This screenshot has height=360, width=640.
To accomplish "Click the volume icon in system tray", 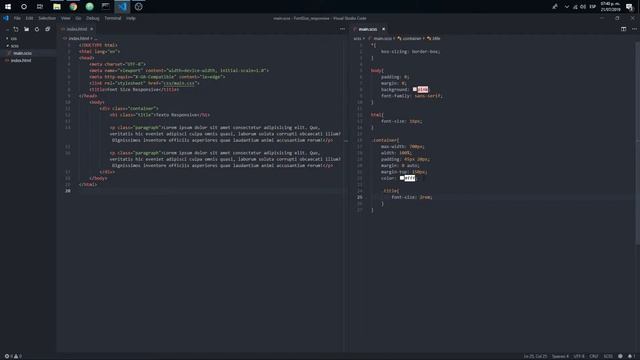I will coord(583,7).
